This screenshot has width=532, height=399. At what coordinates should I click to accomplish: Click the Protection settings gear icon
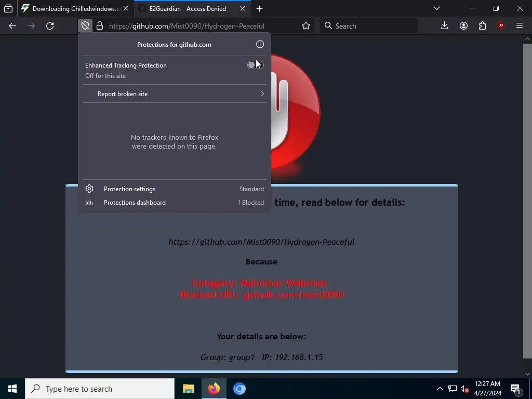[x=89, y=189]
